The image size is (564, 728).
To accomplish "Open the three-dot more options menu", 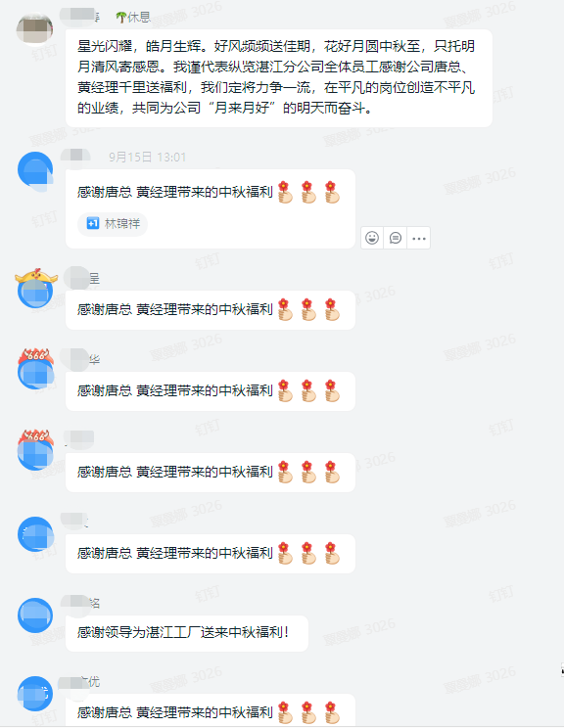I will 418,238.
